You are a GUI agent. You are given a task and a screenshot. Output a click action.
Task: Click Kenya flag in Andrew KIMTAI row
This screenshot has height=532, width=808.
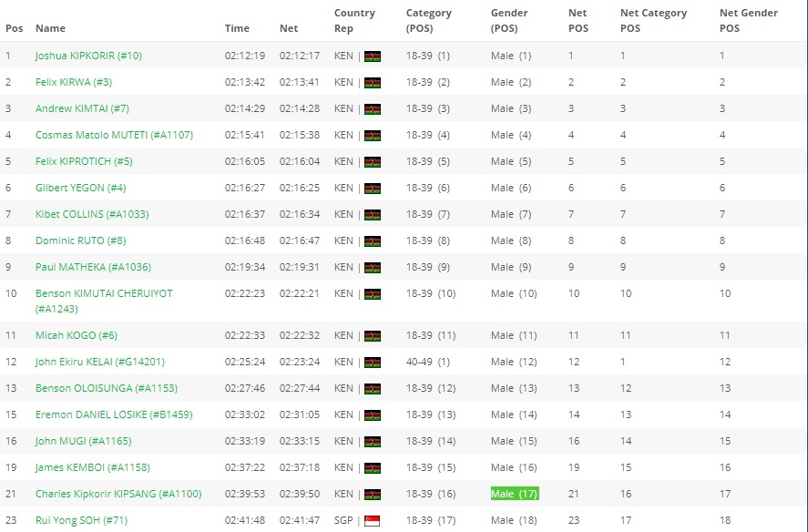pos(373,108)
